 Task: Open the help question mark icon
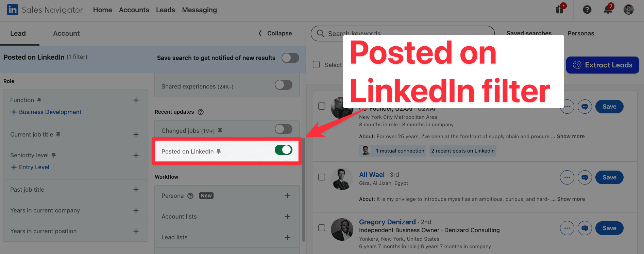[x=587, y=10]
